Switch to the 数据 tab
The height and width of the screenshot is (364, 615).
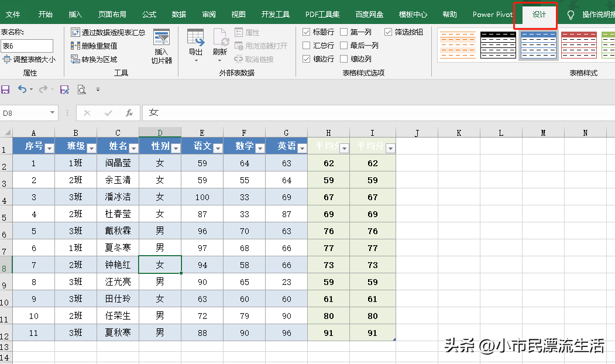[179, 15]
